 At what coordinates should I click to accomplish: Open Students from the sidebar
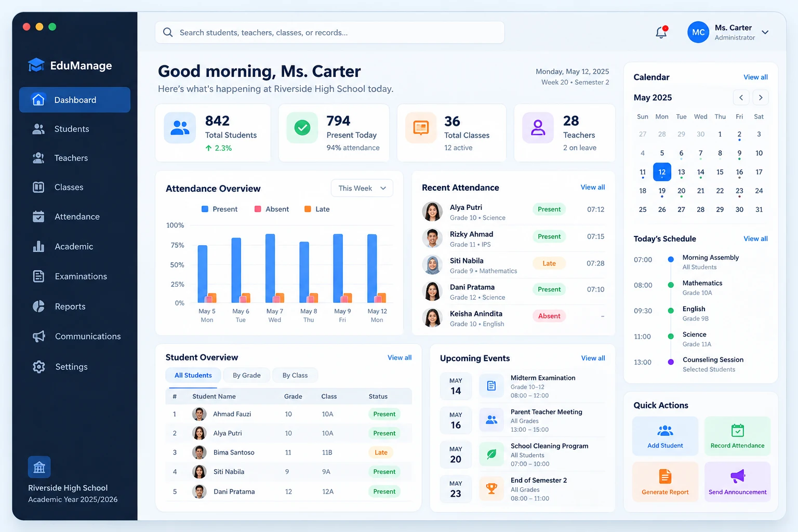point(74,129)
